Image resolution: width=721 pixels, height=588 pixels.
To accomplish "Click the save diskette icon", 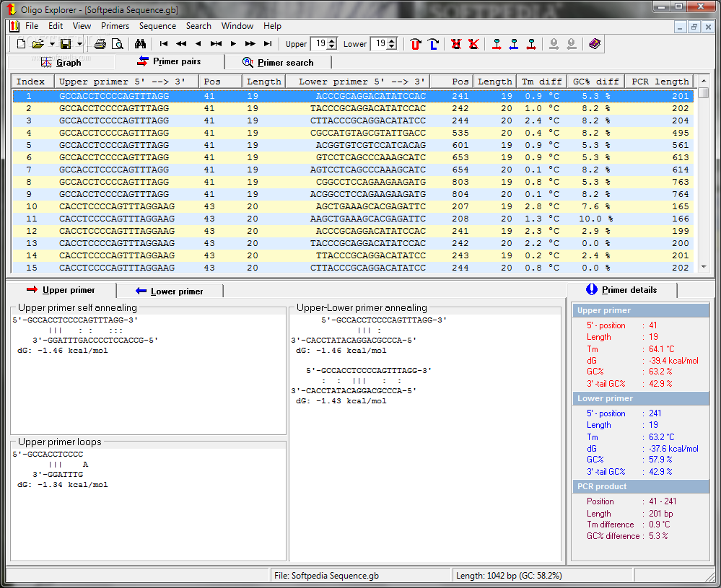I will tap(66, 44).
